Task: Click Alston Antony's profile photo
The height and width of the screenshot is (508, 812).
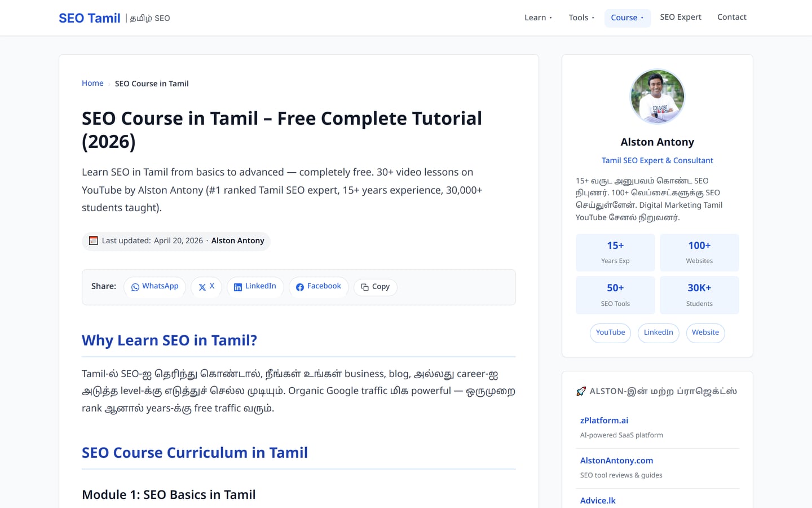Action: (x=657, y=97)
